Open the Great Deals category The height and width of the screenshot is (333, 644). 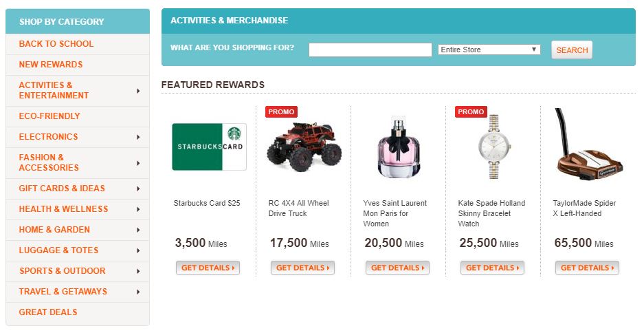[48, 312]
